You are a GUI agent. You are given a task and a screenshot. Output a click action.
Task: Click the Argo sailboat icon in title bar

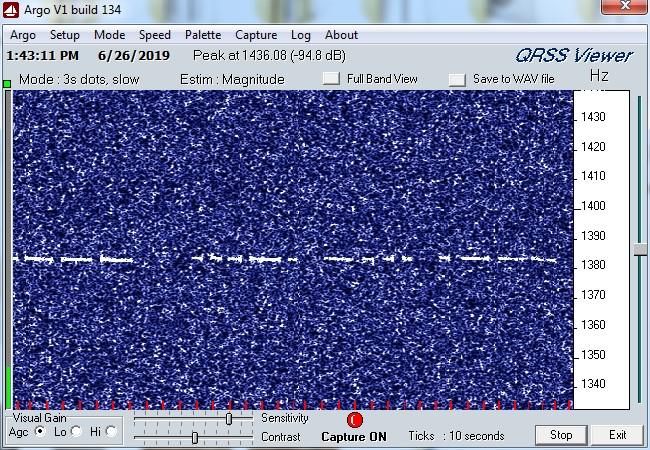[12, 10]
